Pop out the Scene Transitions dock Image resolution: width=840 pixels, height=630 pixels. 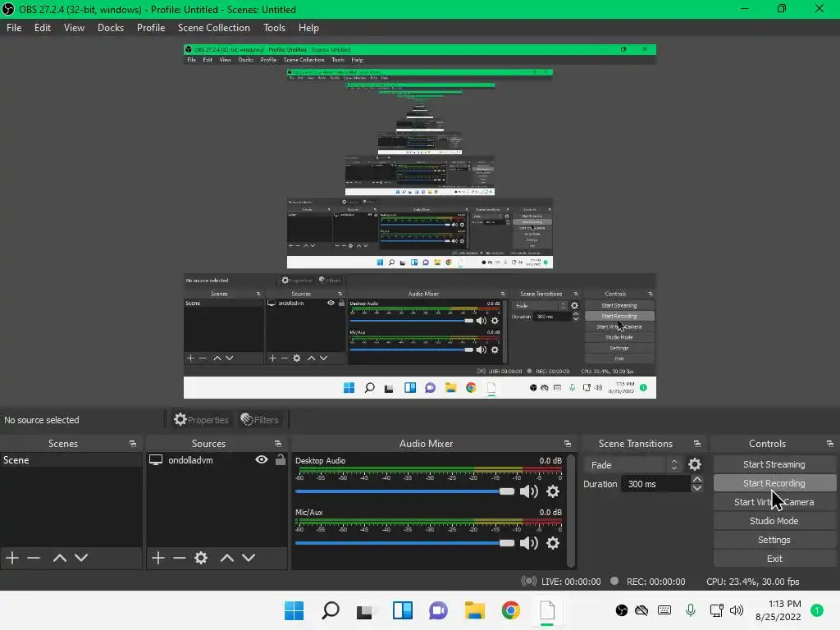tap(697, 444)
